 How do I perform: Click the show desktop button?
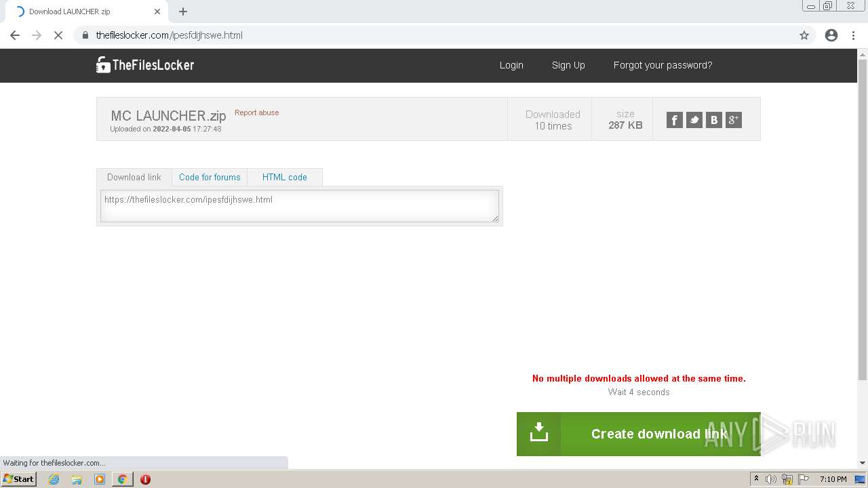pyautogui.click(x=861, y=479)
